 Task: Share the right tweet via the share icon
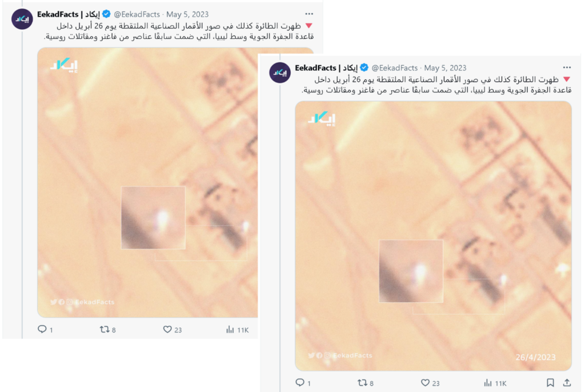click(x=567, y=383)
